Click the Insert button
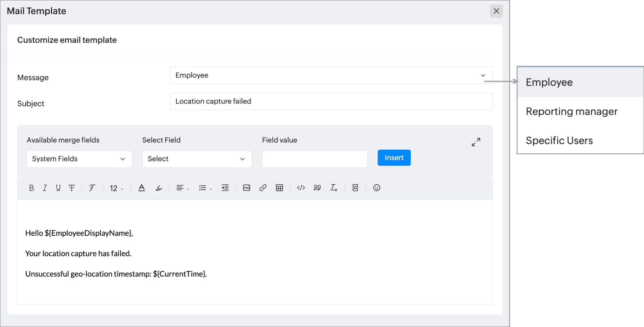644x327 pixels. [394, 158]
